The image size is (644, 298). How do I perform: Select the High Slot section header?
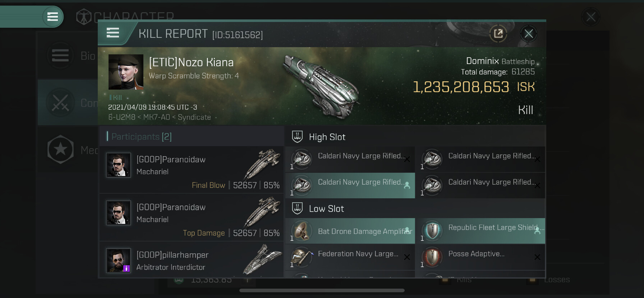(x=327, y=137)
